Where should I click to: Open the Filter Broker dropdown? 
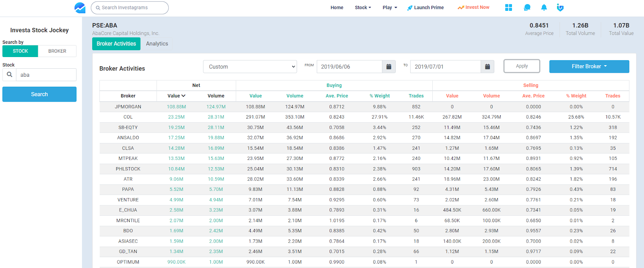589,67
